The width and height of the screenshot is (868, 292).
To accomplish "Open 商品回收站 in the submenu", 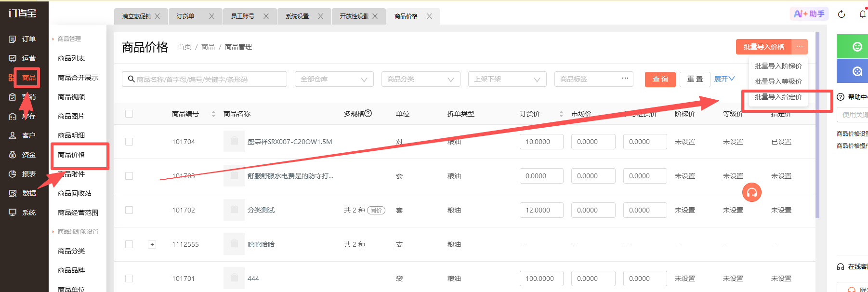I will click(x=75, y=193).
